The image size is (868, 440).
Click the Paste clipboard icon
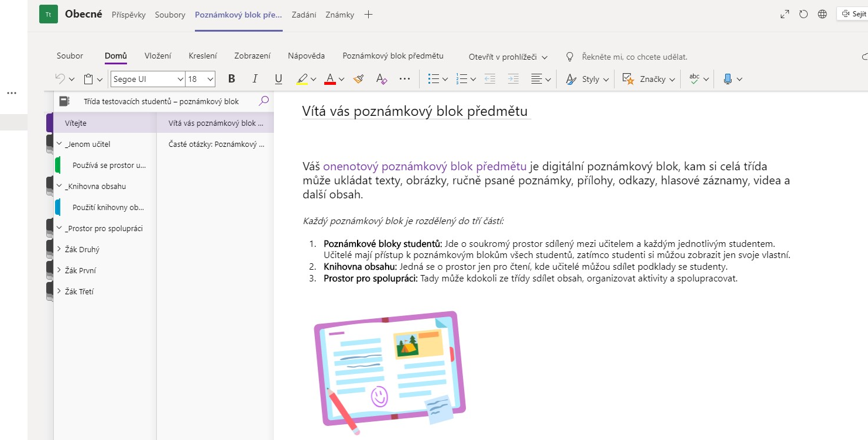[88, 79]
